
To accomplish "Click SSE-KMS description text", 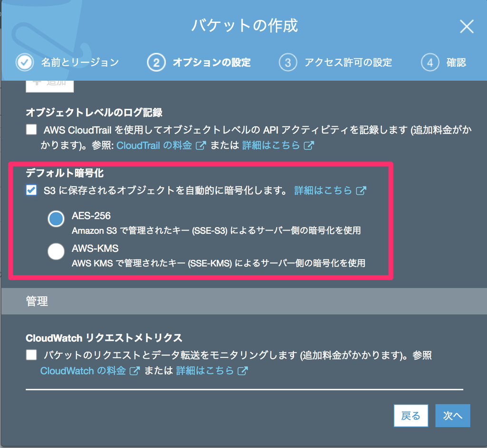I will tap(218, 263).
